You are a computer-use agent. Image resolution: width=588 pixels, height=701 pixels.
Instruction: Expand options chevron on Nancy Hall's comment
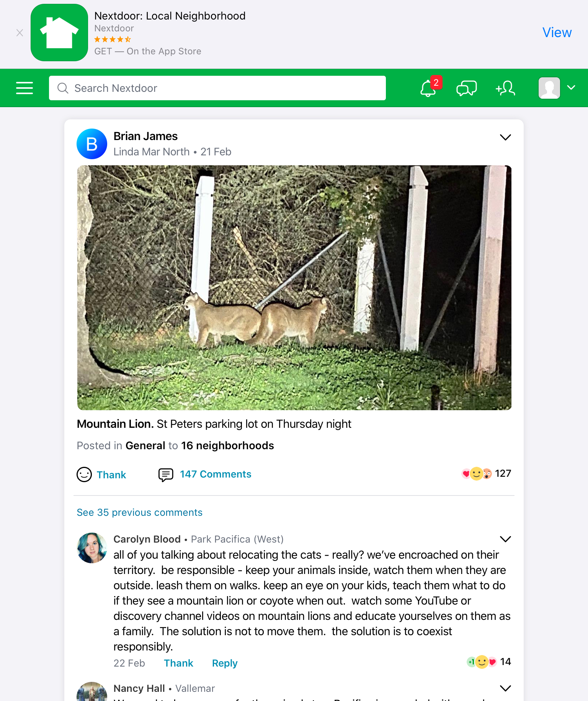click(x=505, y=688)
